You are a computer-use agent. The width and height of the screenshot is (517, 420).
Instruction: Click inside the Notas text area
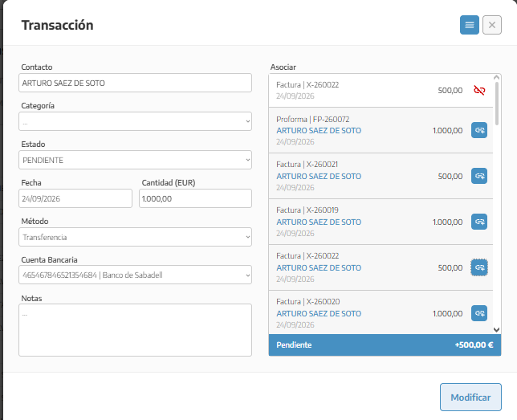(x=135, y=330)
